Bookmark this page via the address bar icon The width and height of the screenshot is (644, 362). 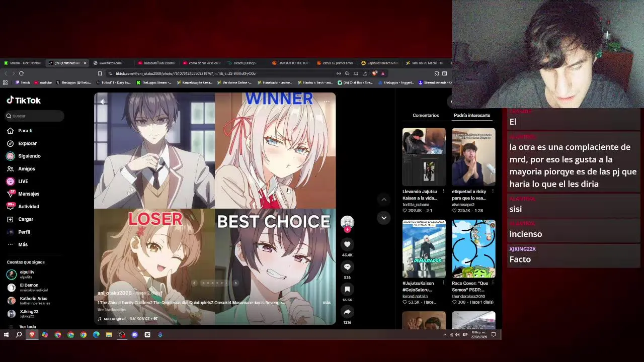[100, 73]
